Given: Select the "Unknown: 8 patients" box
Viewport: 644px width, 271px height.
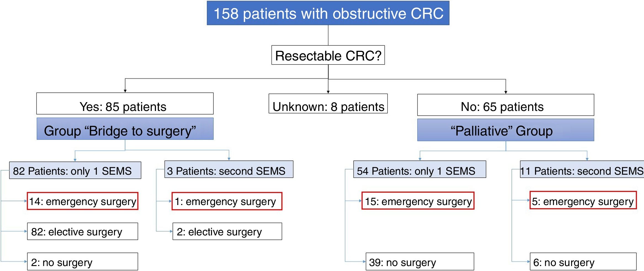Looking at the screenshot, I should click(328, 104).
